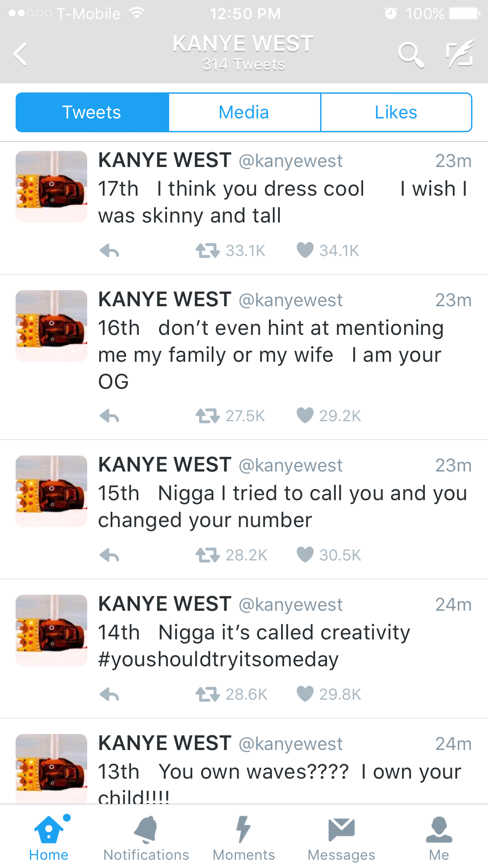Viewport: 488px width, 868px height.
Task: Switch to the Likes tab
Action: 396,112
